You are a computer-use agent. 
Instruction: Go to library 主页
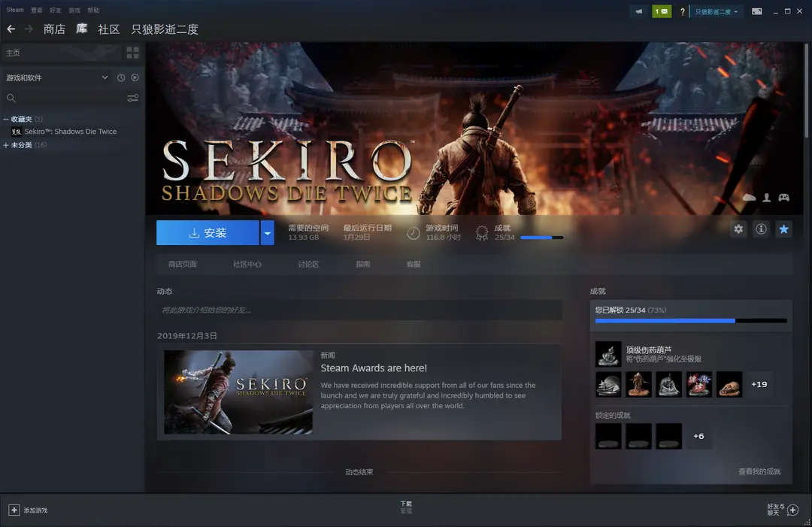pos(13,53)
